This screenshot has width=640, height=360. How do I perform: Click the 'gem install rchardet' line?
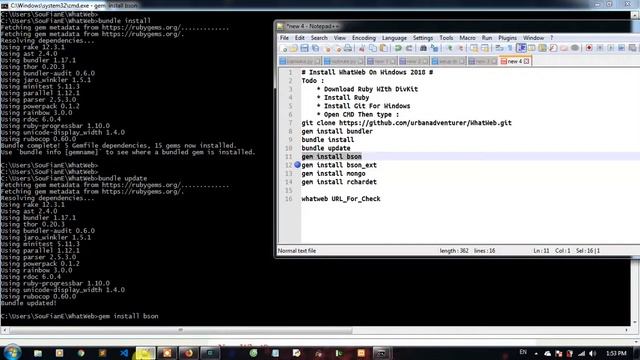[339, 182]
